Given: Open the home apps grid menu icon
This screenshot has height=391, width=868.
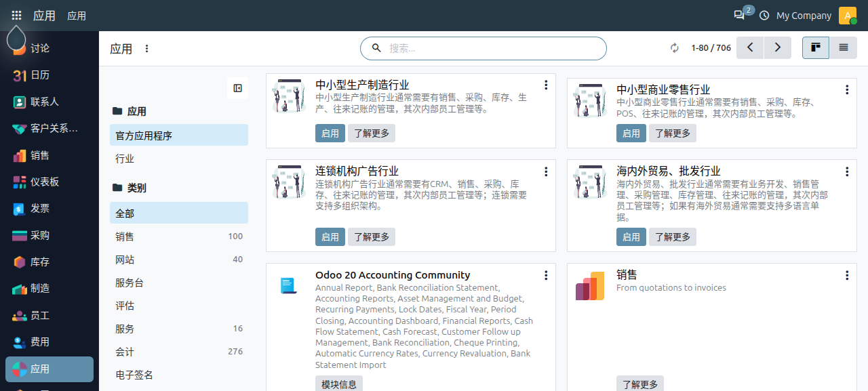Looking at the screenshot, I should [x=16, y=15].
